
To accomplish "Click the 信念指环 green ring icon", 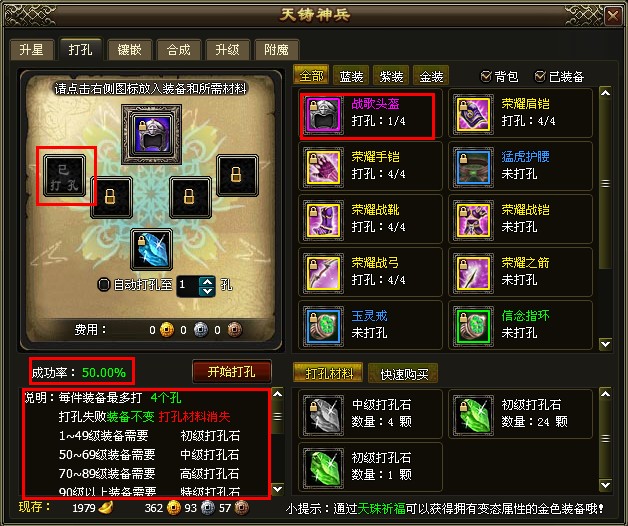I will (x=473, y=326).
